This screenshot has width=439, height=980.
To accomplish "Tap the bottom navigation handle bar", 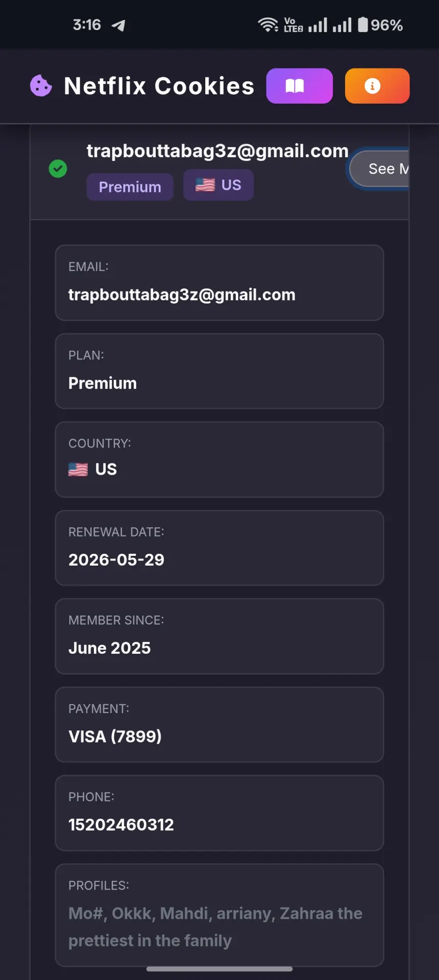I will coord(219,969).
